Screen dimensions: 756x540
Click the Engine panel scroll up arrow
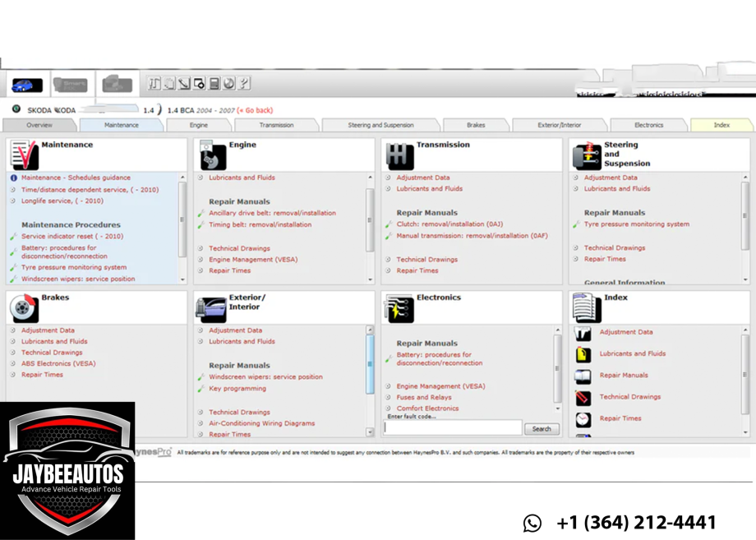click(x=370, y=178)
